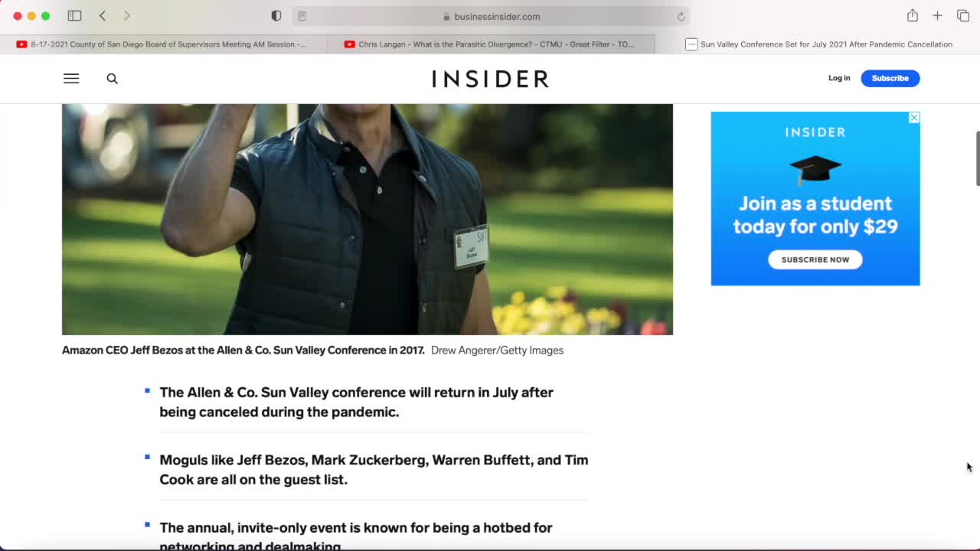Screen dimensions: 980x551
Task: Click caption 'Amazon CEO Jeff Bezos at the Allen & Co.'
Action: [x=243, y=350]
